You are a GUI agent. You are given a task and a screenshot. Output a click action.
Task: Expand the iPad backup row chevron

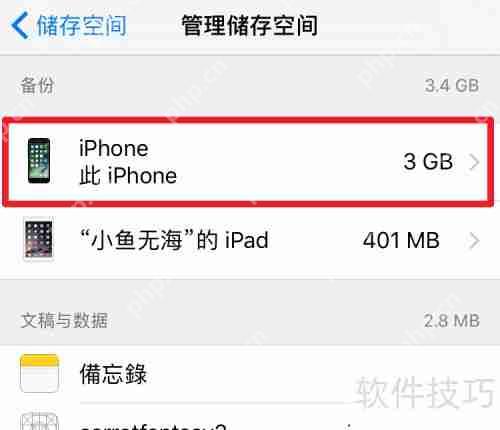474,241
